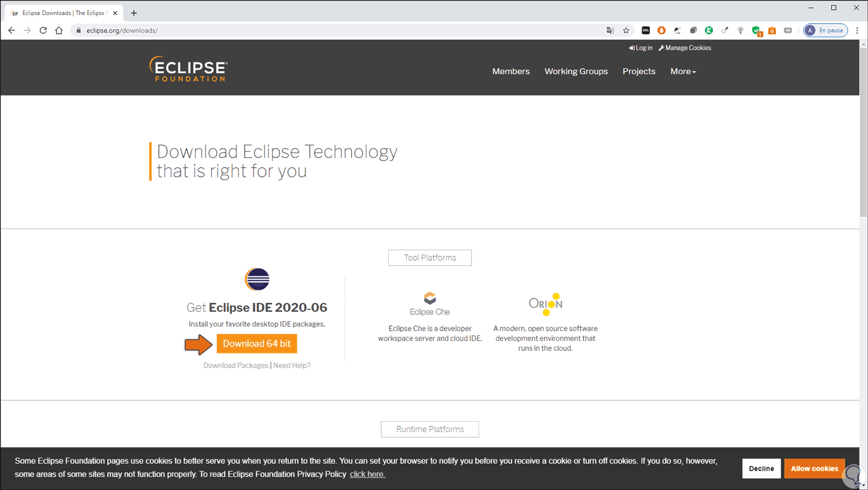Open the black URL extension

pos(646,30)
